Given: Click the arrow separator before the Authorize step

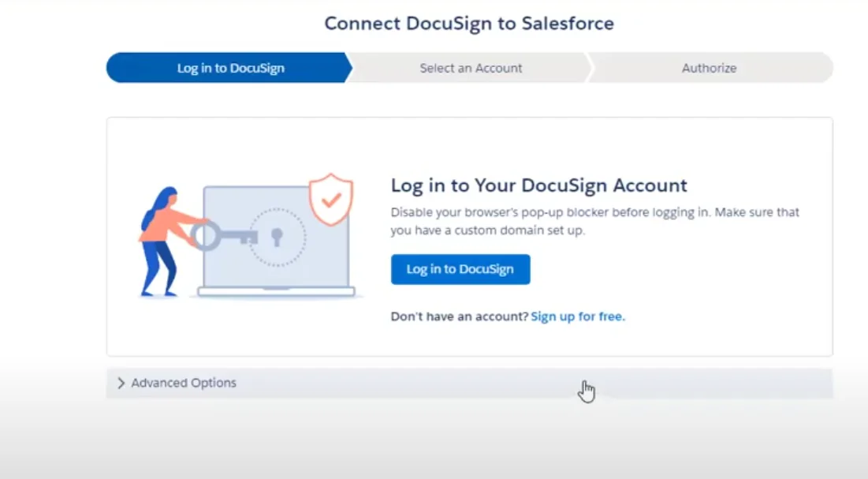Looking at the screenshot, I should pyautogui.click(x=591, y=68).
